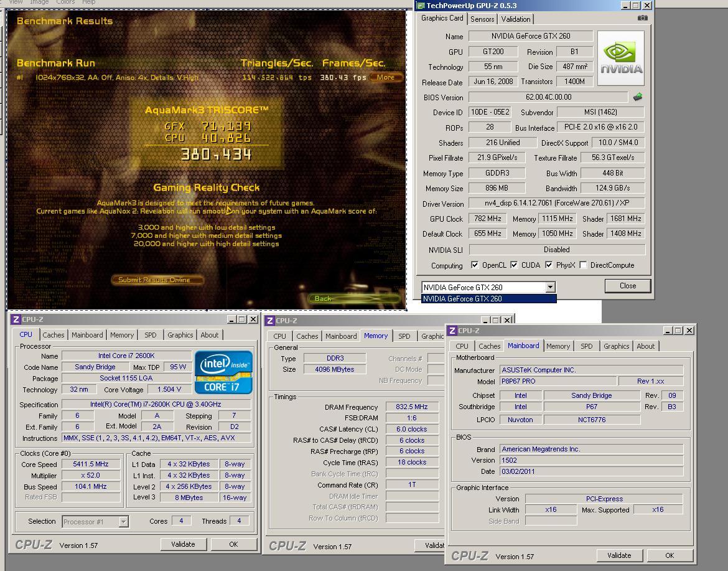Click the Intel Core i7 logo in CPU-Z

(x=223, y=372)
